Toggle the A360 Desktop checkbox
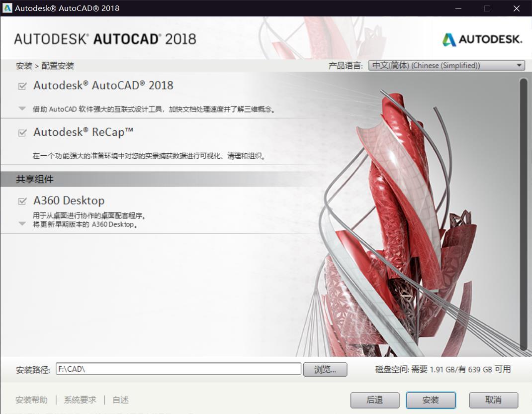This screenshot has width=532, height=414. (22, 202)
